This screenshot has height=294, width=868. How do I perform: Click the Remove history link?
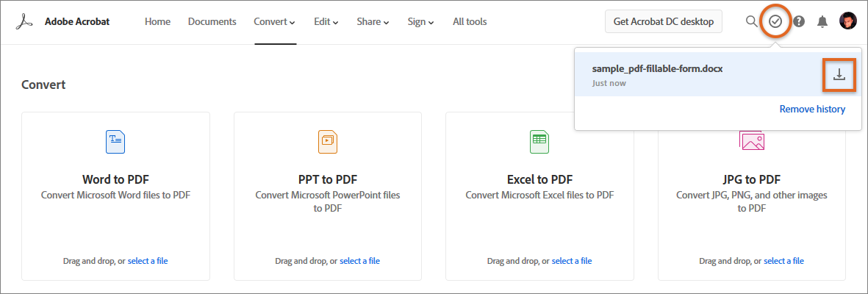pos(812,109)
